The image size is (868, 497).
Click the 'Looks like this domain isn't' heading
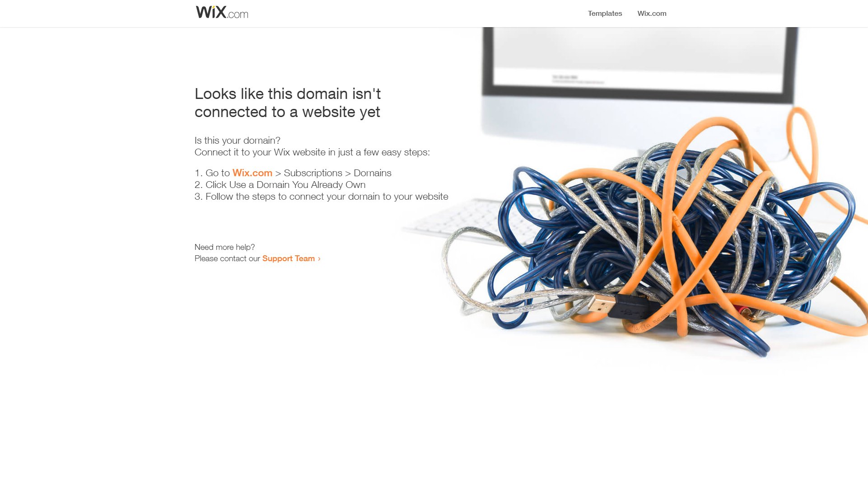click(x=288, y=94)
